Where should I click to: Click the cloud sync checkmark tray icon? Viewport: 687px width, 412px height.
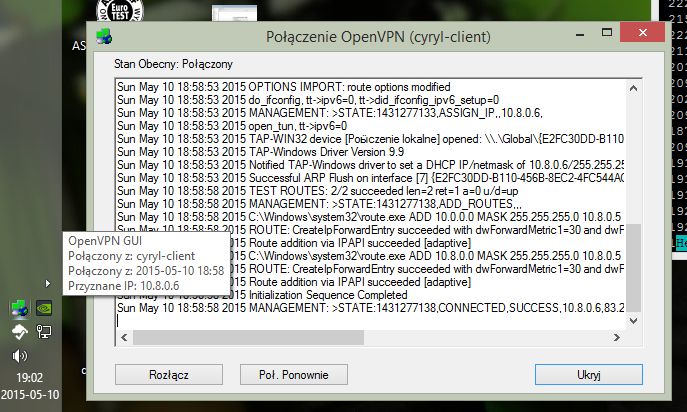click(19, 332)
